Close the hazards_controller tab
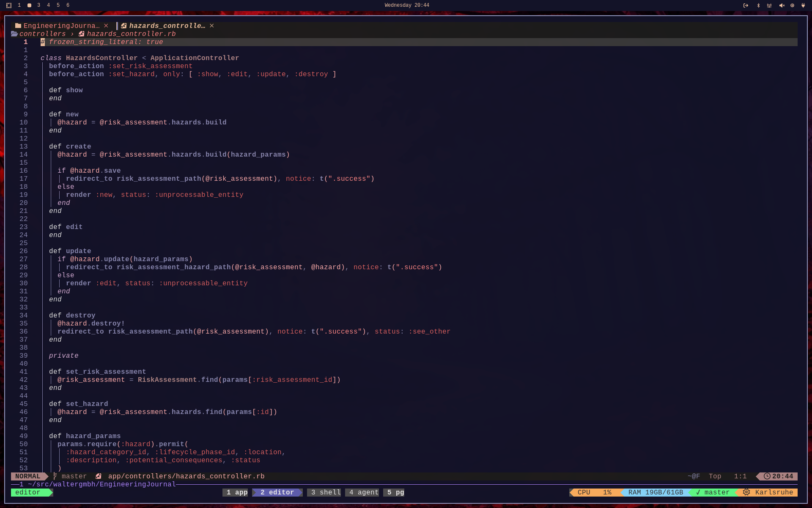 tap(212, 26)
